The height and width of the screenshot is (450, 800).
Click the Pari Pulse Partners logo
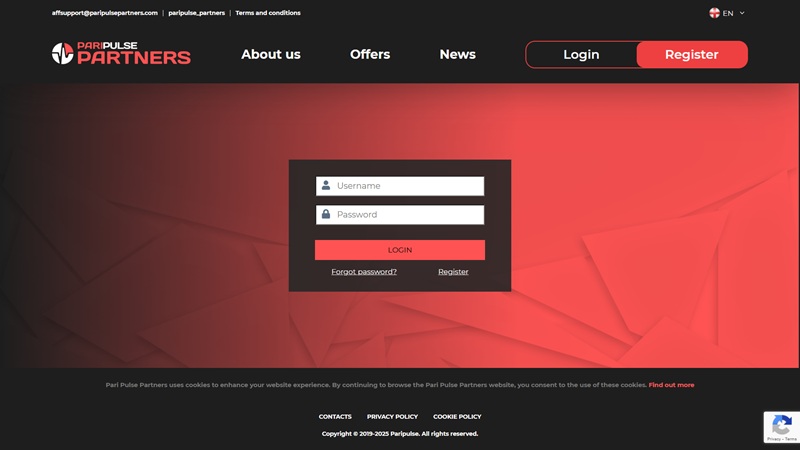tap(121, 54)
